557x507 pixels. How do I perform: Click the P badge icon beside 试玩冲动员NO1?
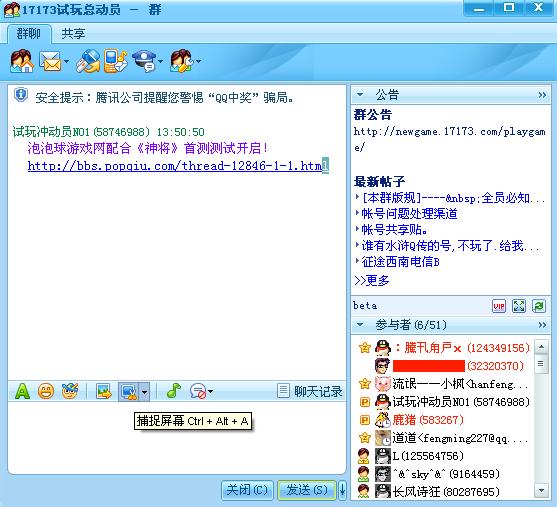coord(364,402)
